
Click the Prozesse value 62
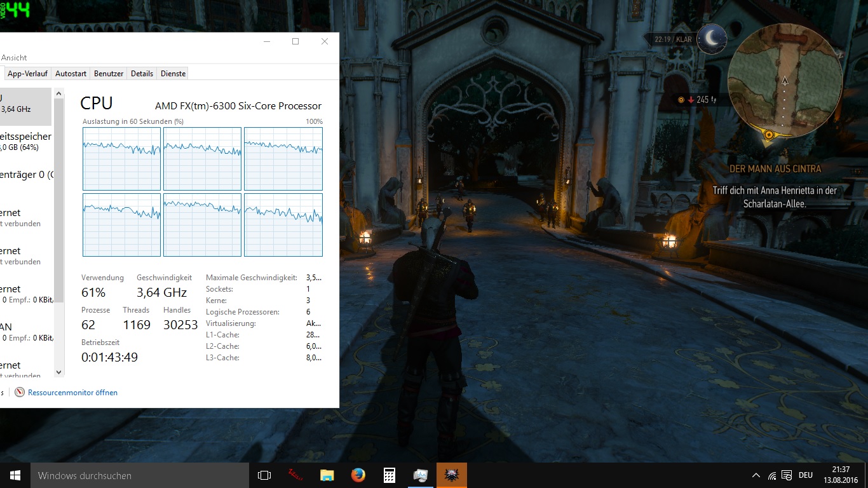88,325
